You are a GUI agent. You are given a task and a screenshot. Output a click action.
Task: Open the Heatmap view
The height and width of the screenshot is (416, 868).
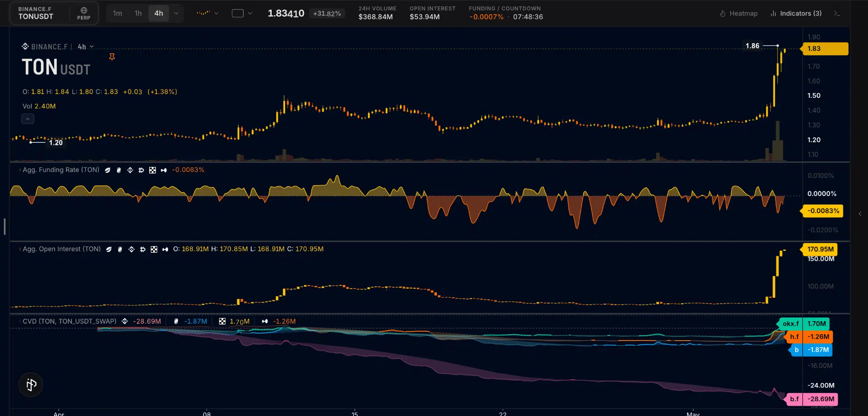(739, 14)
